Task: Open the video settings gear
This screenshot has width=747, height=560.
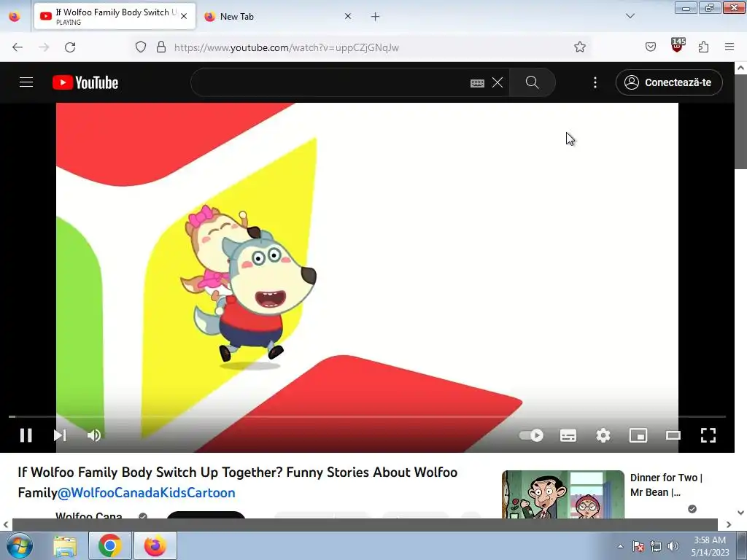Action: pos(603,435)
